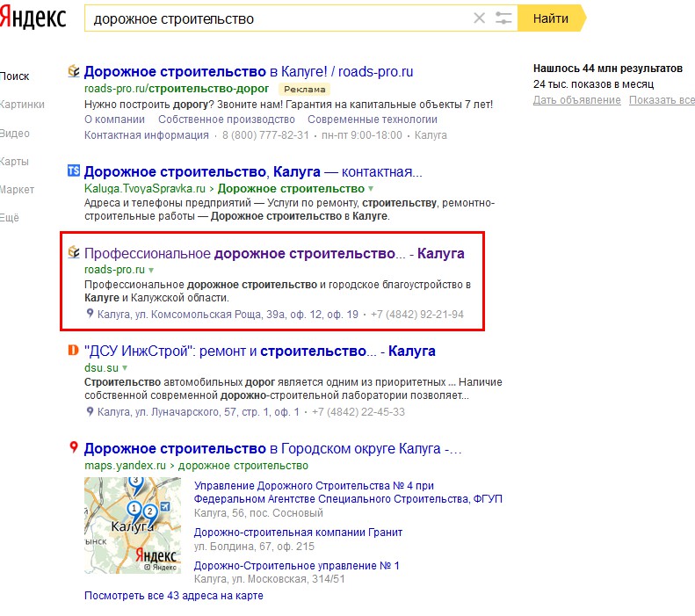
Task: Click address ул. Болдина, 67, оф. 215
Action: (254, 547)
